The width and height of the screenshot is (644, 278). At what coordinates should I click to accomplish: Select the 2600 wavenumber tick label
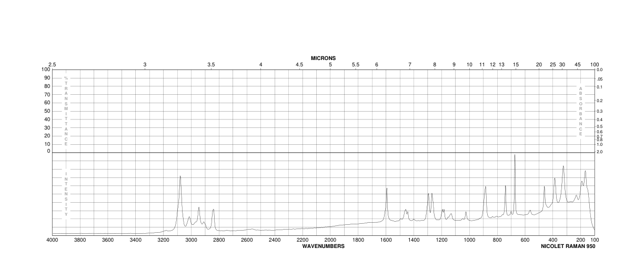point(247,240)
